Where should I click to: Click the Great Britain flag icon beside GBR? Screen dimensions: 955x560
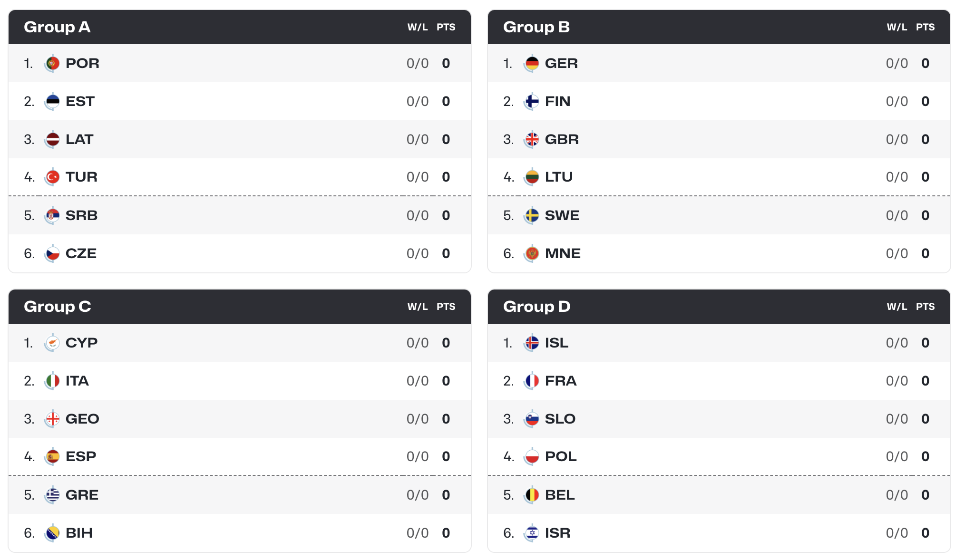tap(532, 139)
